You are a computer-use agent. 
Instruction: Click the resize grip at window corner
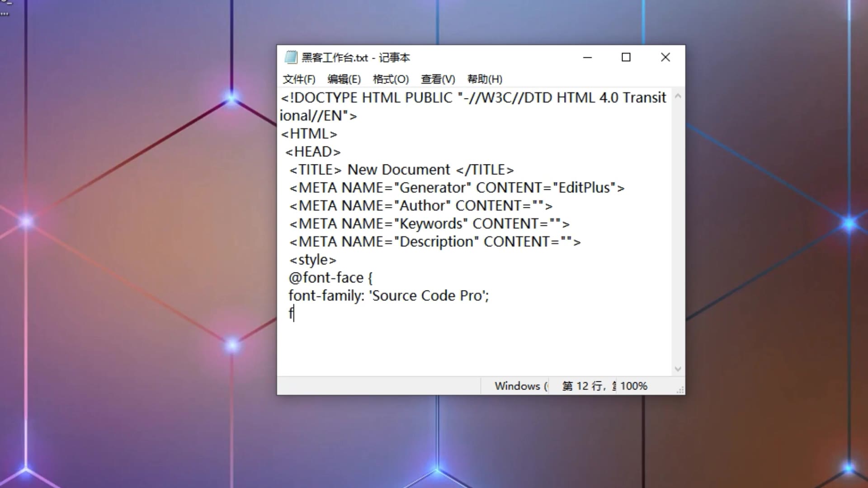[680, 390]
